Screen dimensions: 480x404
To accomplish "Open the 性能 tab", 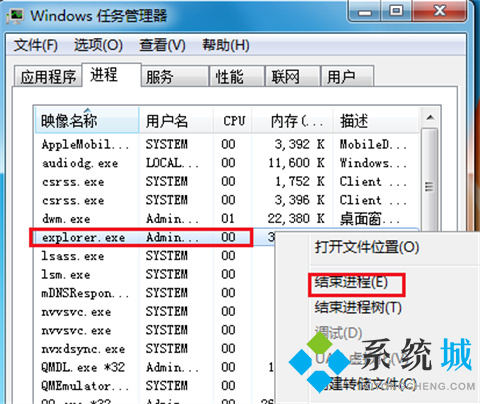I will [x=237, y=77].
